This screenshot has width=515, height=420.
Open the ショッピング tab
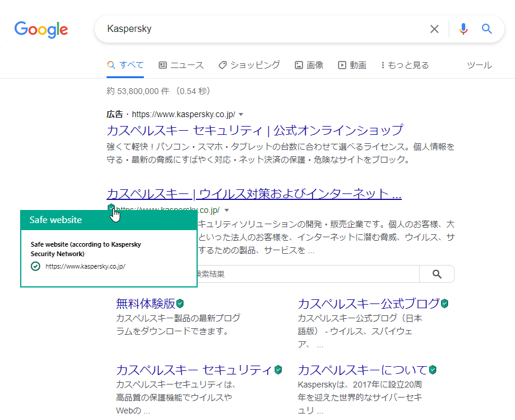[x=249, y=65]
